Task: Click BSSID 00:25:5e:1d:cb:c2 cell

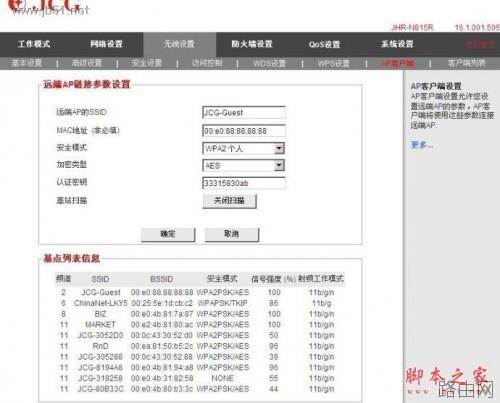Action: pyautogui.click(x=162, y=303)
